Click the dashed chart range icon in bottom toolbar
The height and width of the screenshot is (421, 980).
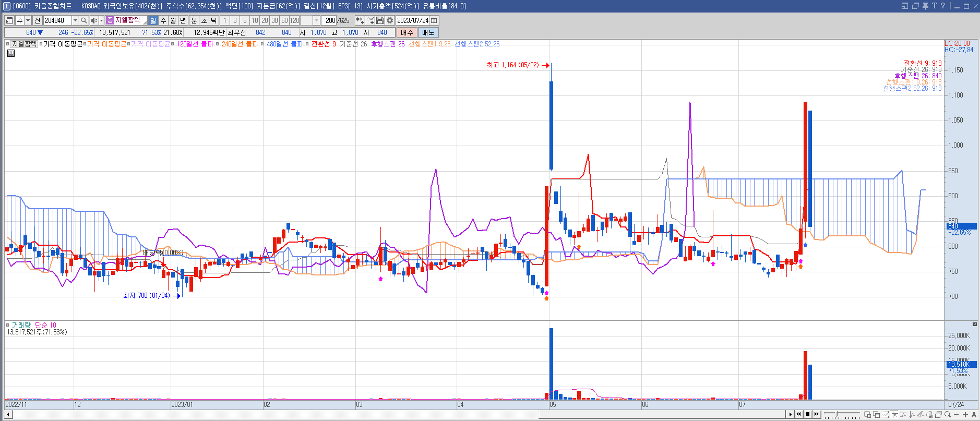click(886, 415)
